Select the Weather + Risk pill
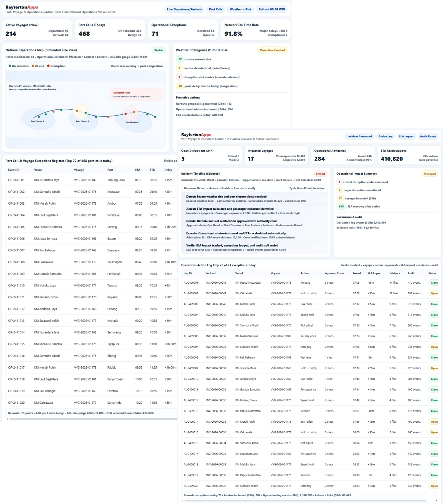 [x=240, y=9]
